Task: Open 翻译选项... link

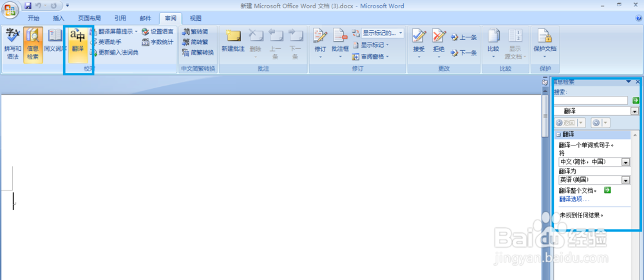Action: pos(574,199)
